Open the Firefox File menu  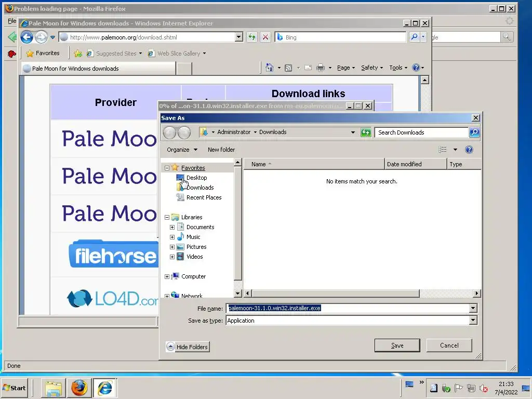(x=12, y=21)
